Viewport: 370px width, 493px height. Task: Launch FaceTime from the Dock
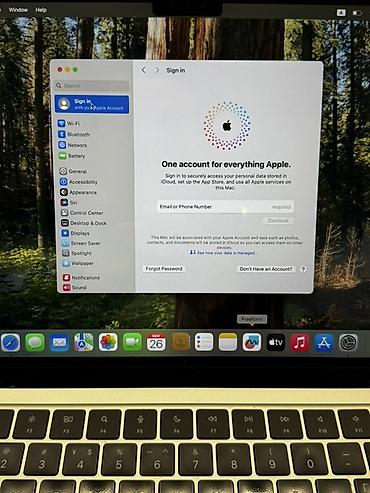tap(132, 342)
